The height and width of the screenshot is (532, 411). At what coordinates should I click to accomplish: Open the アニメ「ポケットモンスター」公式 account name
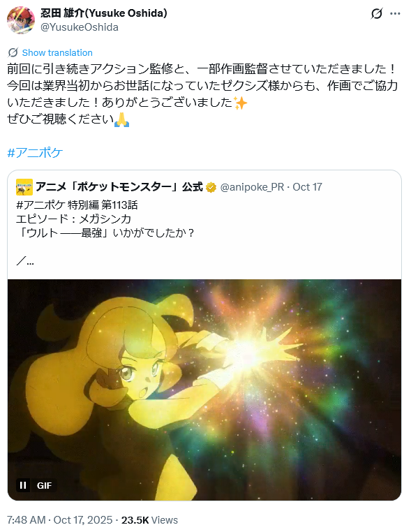(119, 187)
